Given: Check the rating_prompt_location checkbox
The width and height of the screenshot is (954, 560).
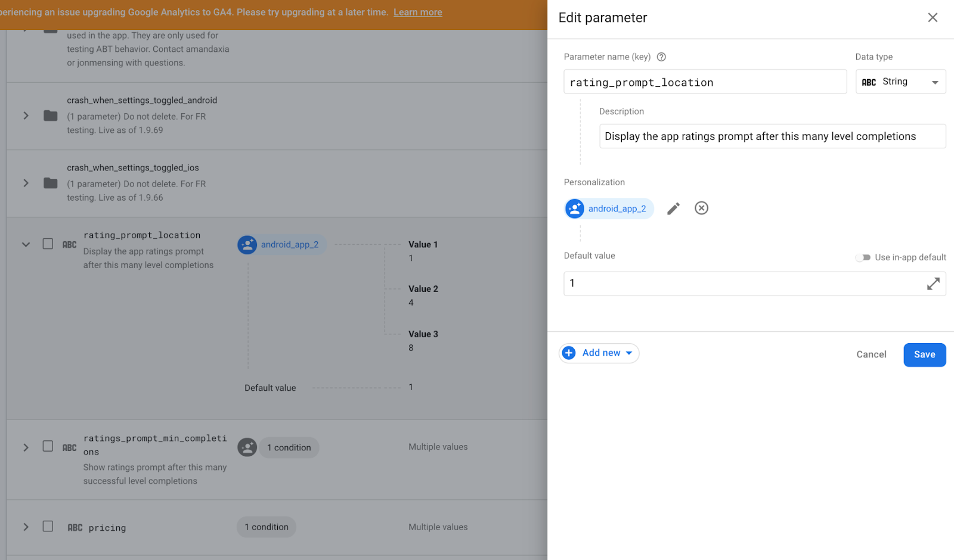Looking at the screenshot, I should pyautogui.click(x=48, y=244).
